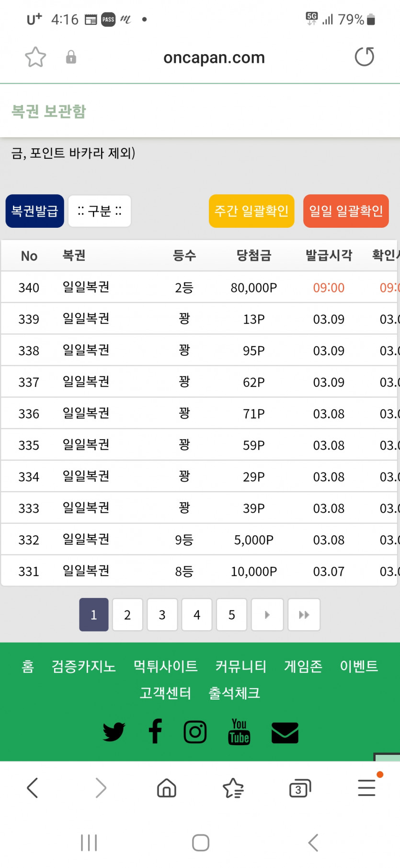This screenshot has height=868, width=400.
Task: Open the 검증카지노 footer menu link
Action: (84, 666)
